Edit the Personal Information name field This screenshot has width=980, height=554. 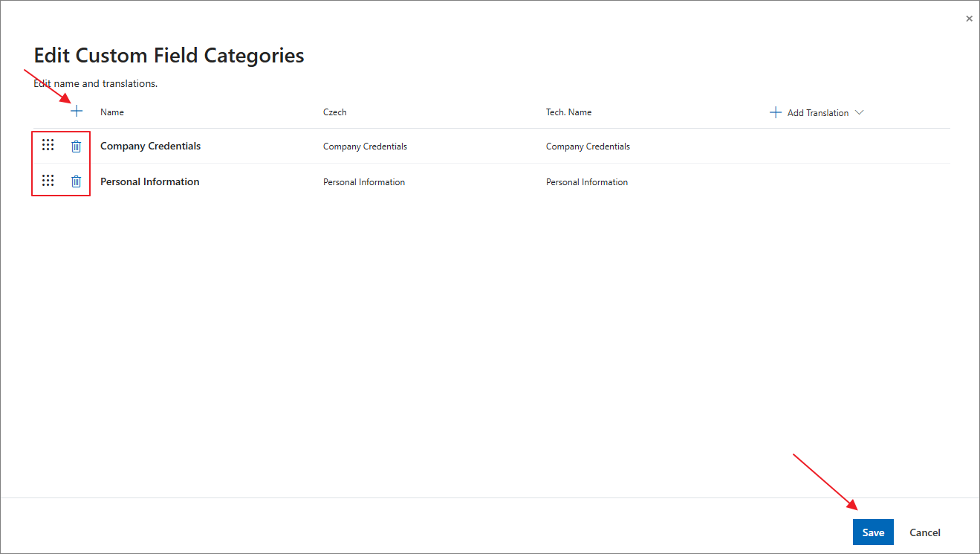pos(150,182)
